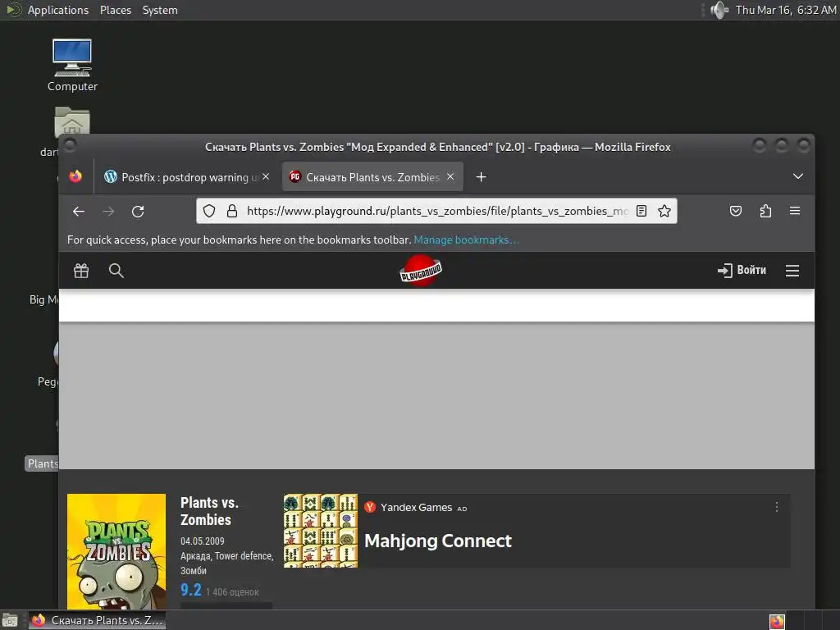Click the Войти login button
The width and height of the screenshot is (840, 630).
[742, 270]
